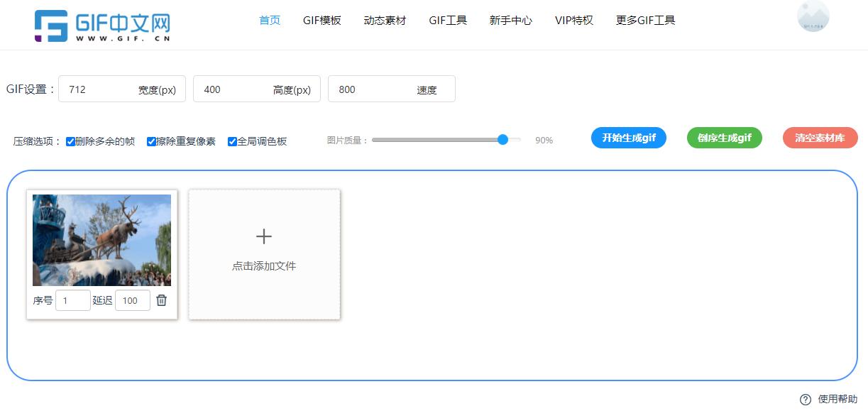Select the 首页 menu item
The image size is (868, 411).
pos(270,21)
